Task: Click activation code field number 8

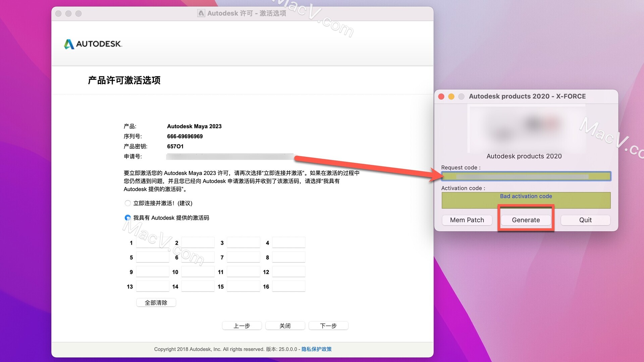Action: click(x=289, y=257)
